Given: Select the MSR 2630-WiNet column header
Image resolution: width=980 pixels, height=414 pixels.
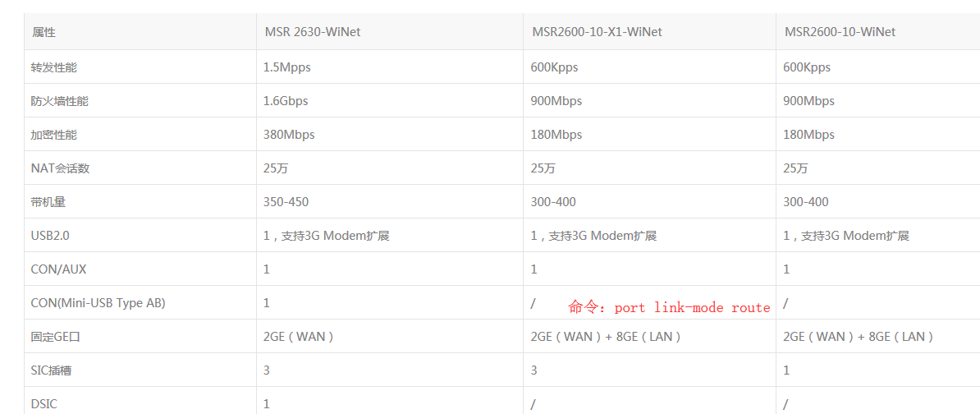Looking at the screenshot, I should (312, 32).
